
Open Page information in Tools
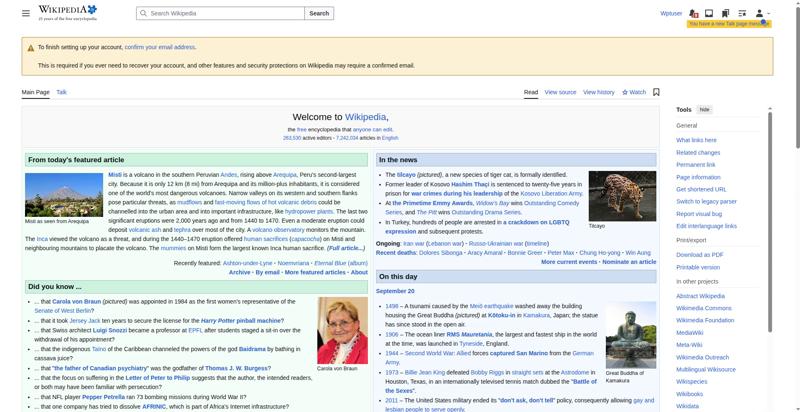tap(698, 177)
